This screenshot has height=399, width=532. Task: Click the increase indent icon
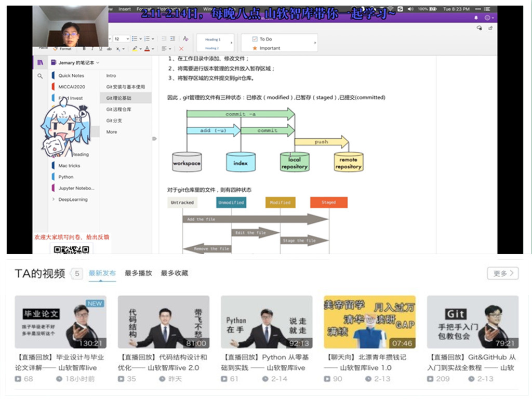point(172,38)
